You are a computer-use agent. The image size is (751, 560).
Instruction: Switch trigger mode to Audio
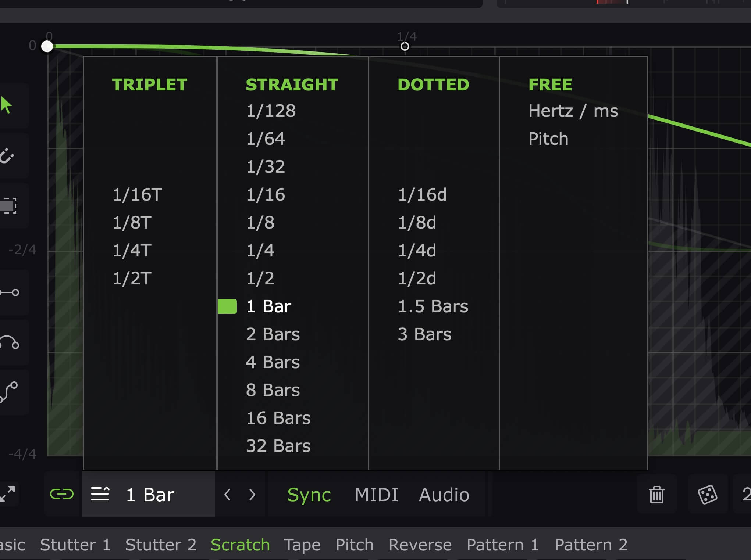tap(444, 495)
